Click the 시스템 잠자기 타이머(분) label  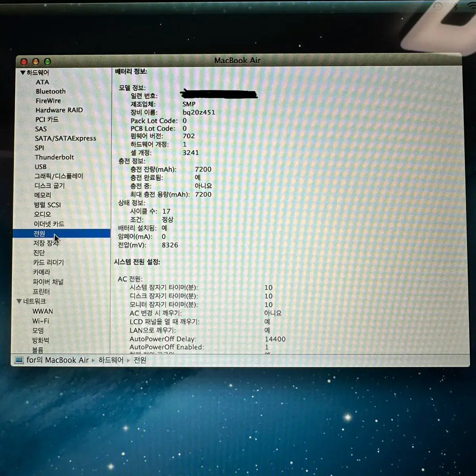coord(163,288)
